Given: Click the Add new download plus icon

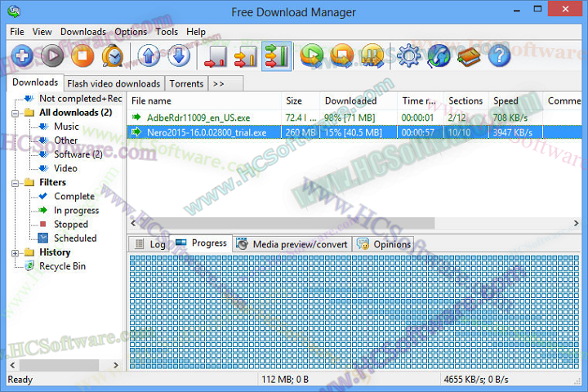Looking at the screenshot, I should pos(22,56).
